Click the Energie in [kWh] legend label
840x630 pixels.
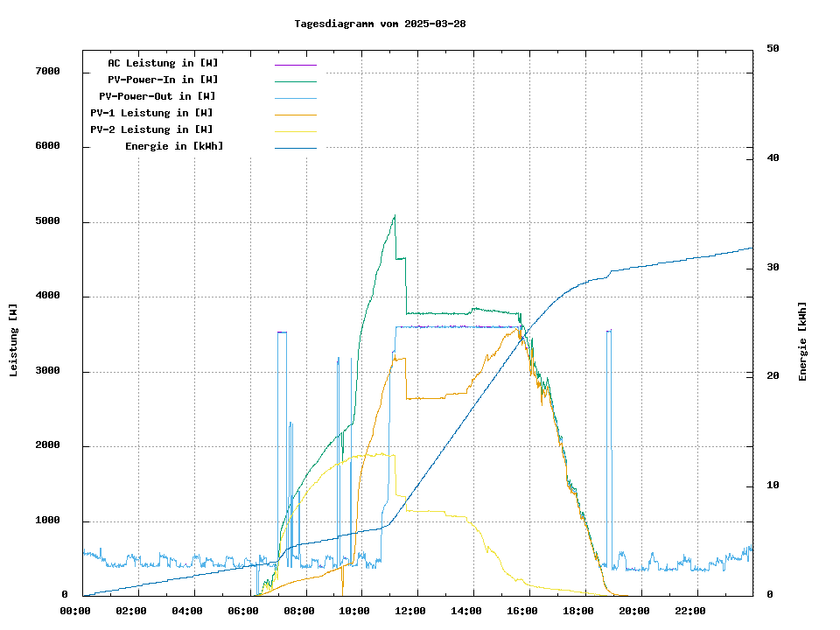[174, 146]
